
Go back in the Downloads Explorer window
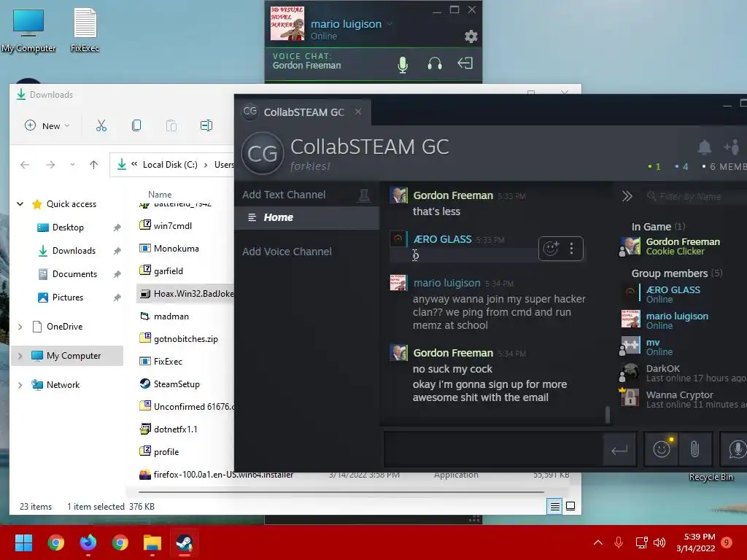pos(25,165)
